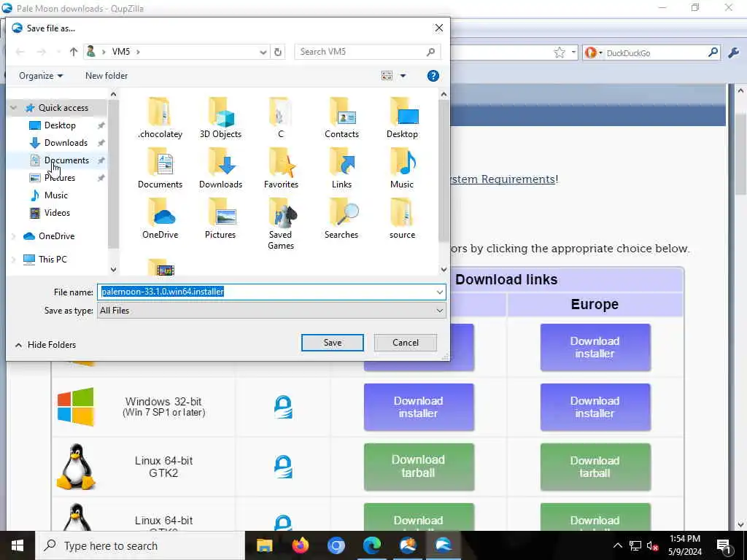Click the Cancel button
The image size is (747, 560).
(406, 343)
